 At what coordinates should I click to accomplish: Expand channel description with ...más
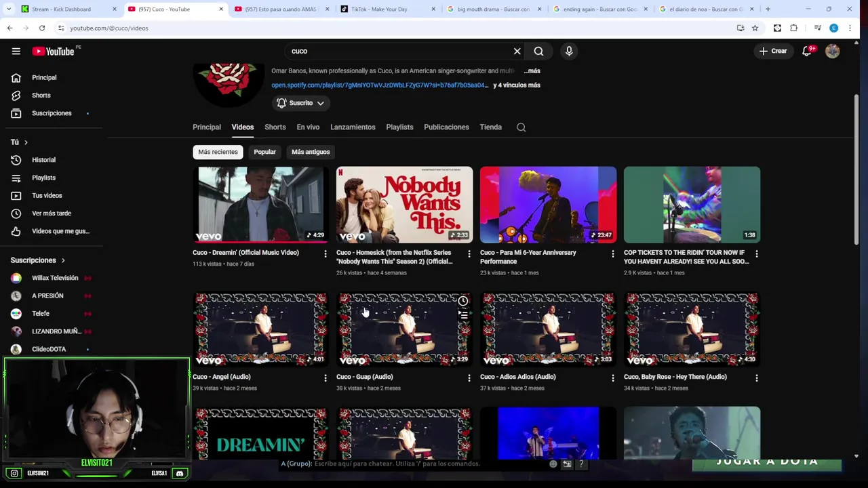pyautogui.click(x=532, y=70)
